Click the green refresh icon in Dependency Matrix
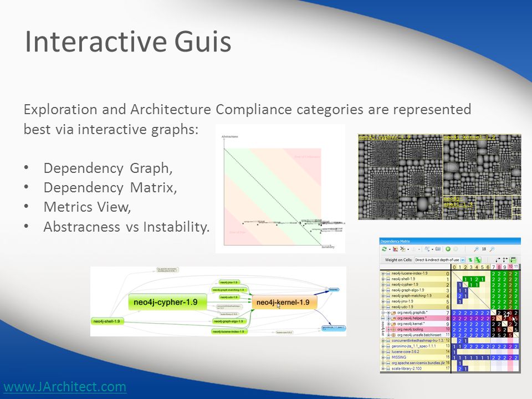 [384, 249]
